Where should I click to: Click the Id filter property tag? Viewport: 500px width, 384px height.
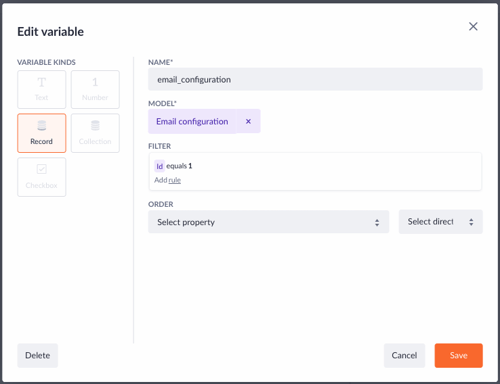point(160,166)
